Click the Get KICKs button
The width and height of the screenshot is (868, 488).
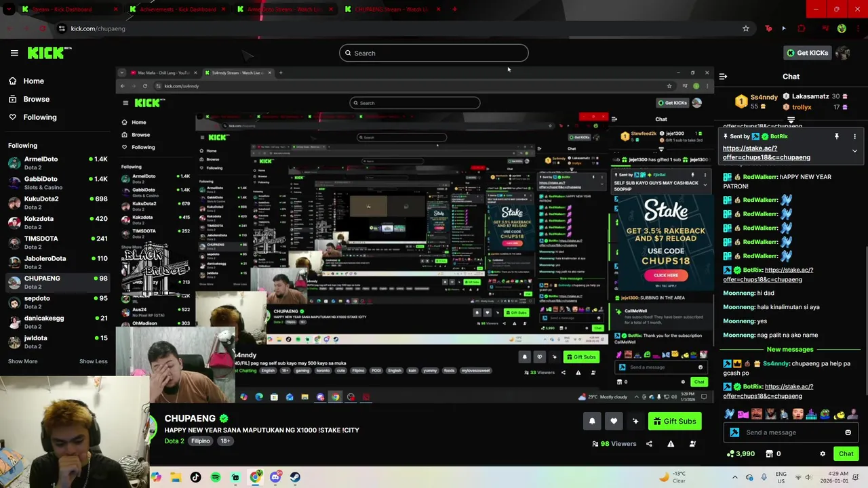(x=807, y=53)
